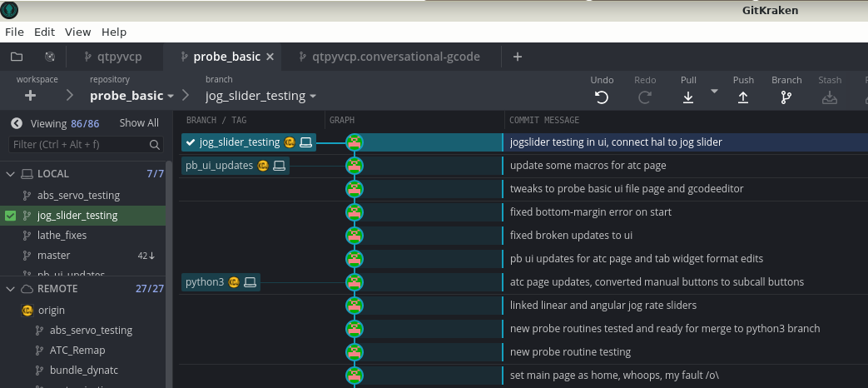
Task: Pull changes with the Pull icon
Action: point(688,98)
